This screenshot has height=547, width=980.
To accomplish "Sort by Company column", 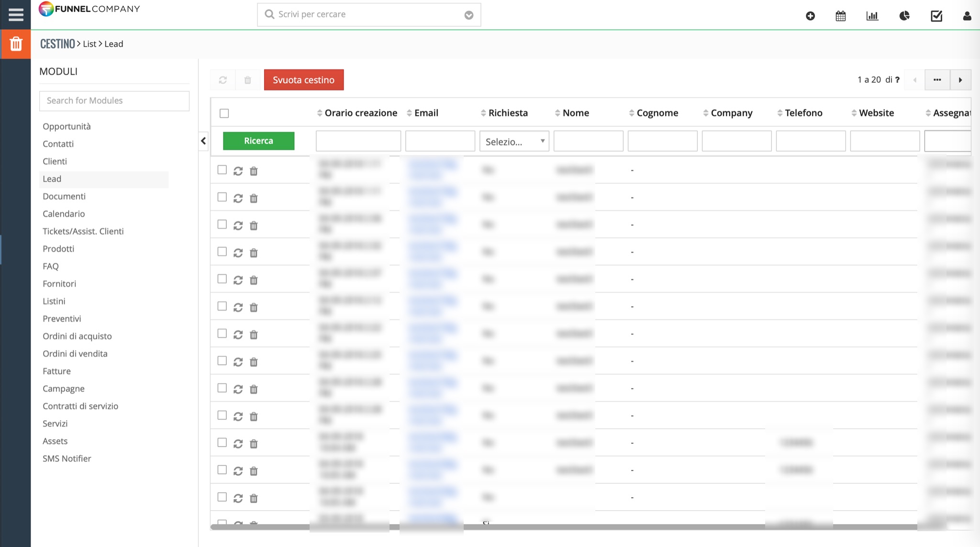I will [728, 113].
